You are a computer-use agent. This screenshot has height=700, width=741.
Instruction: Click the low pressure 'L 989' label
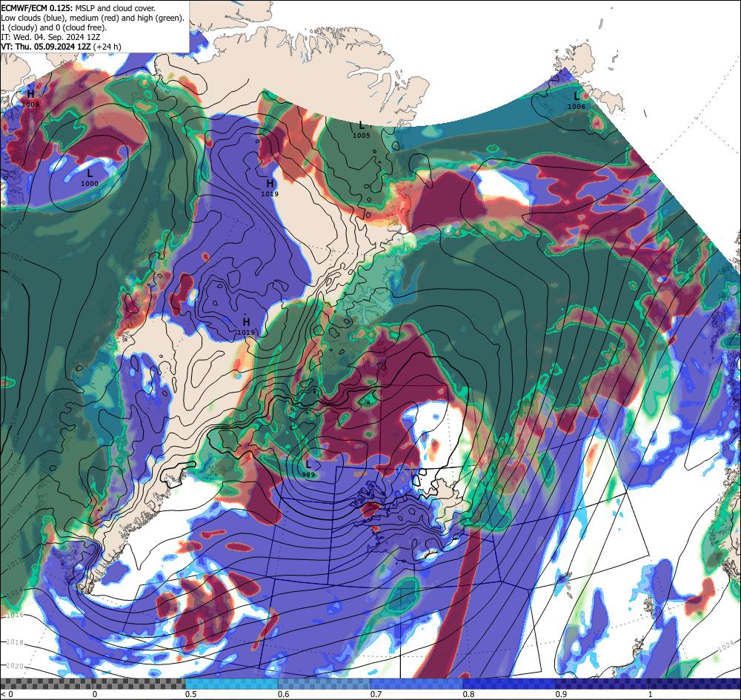point(308,468)
